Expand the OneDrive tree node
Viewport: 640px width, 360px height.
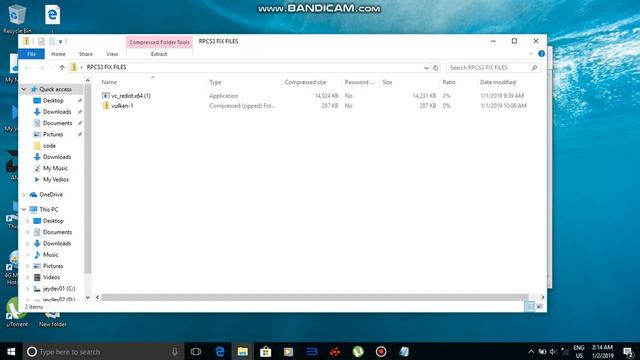24,195
